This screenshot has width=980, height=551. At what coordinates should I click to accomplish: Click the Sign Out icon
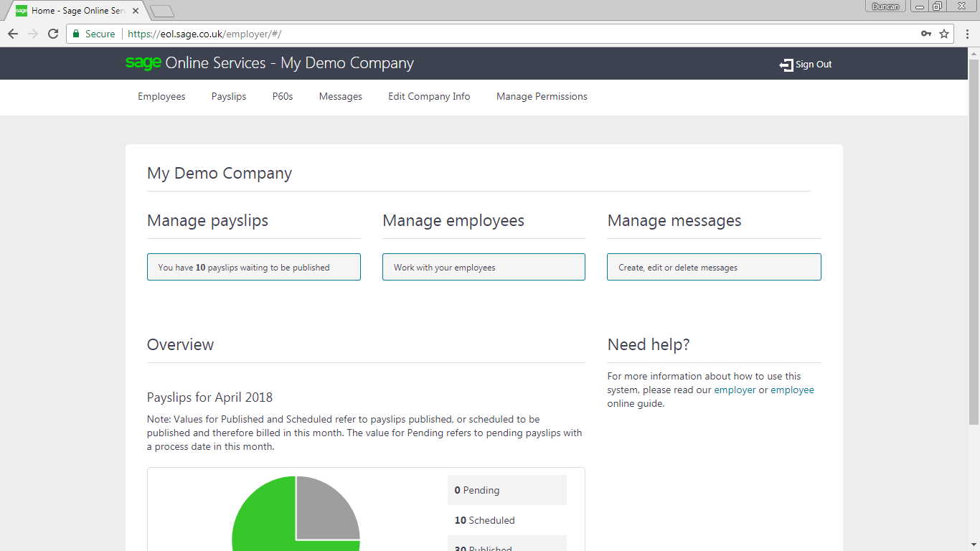coord(786,65)
